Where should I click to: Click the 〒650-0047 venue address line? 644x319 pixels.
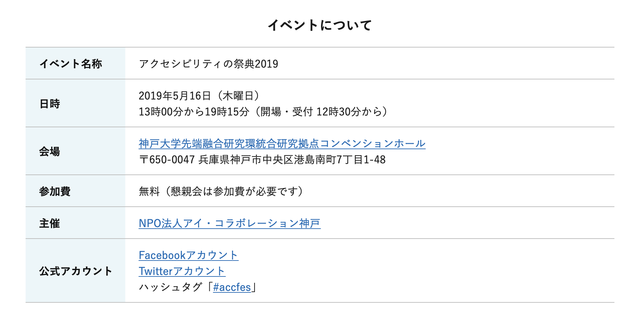(x=262, y=159)
